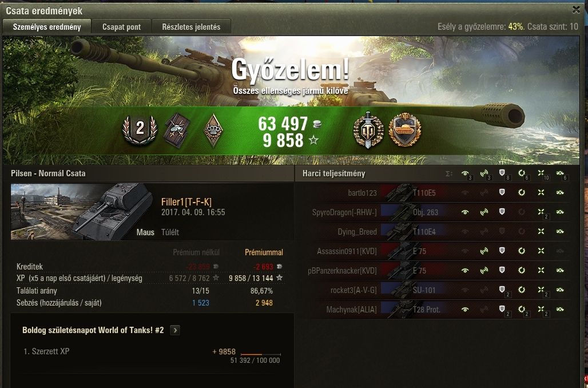Click the Szerzett XP progress bar

pos(261,354)
